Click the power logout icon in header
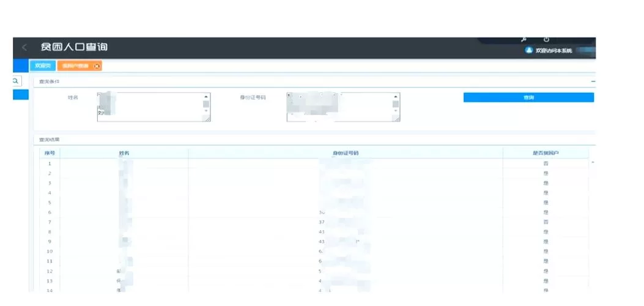644x306 pixels. (x=546, y=39)
